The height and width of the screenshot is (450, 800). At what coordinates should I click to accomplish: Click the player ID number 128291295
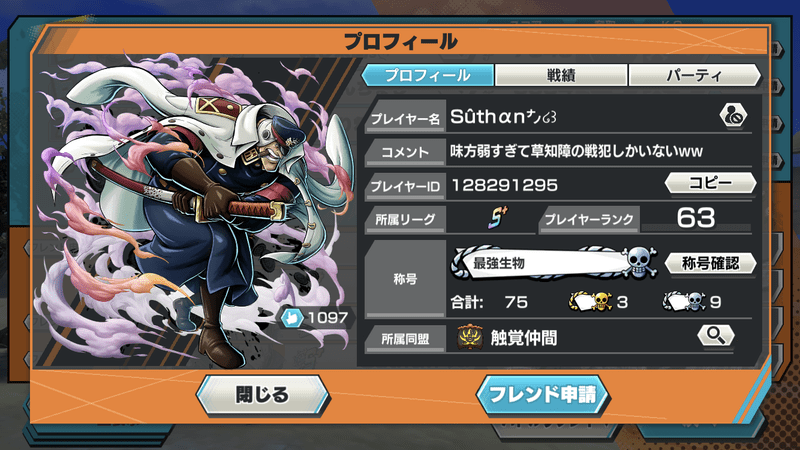(504, 185)
